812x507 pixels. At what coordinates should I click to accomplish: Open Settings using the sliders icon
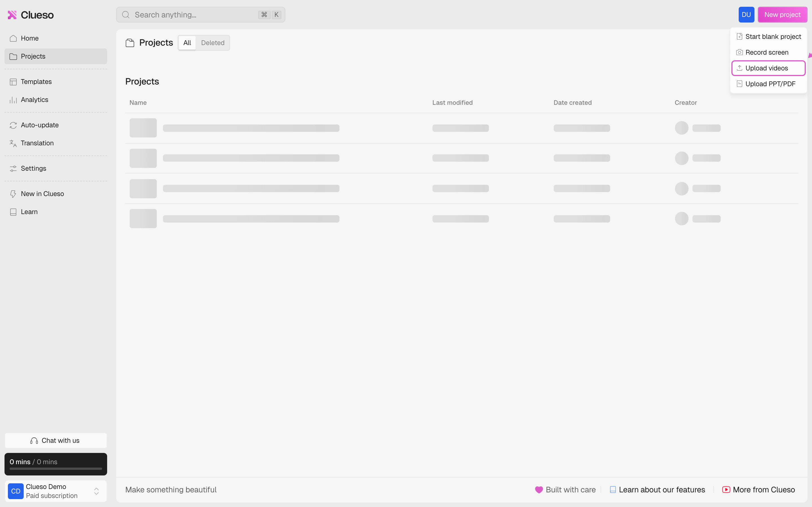[x=13, y=168]
